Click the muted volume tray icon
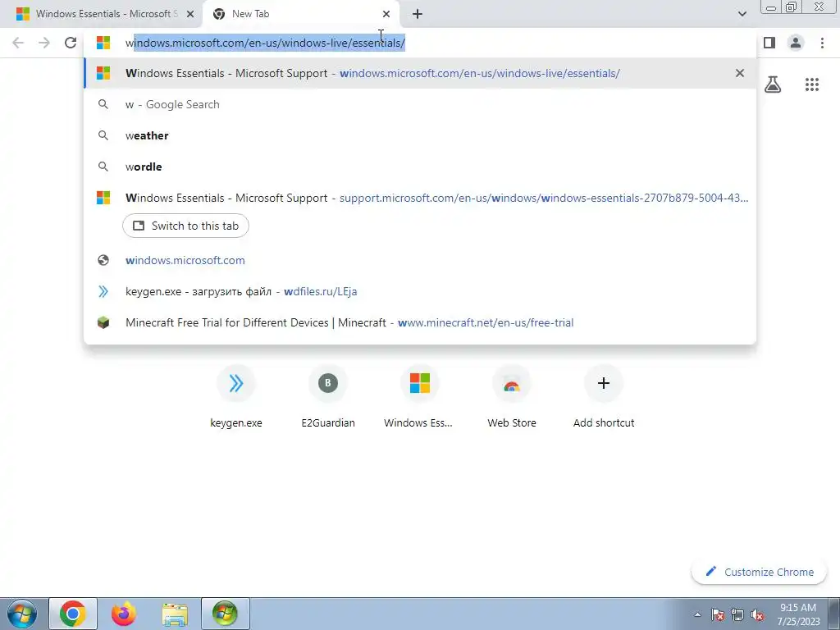The image size is (840, 630). [x=757, y=614]
